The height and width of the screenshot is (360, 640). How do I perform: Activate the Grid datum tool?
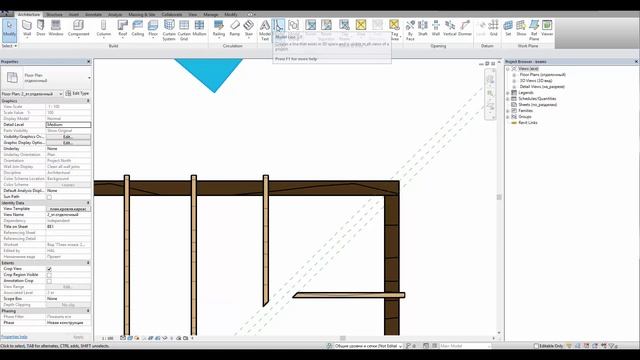[x=493, y=29]
